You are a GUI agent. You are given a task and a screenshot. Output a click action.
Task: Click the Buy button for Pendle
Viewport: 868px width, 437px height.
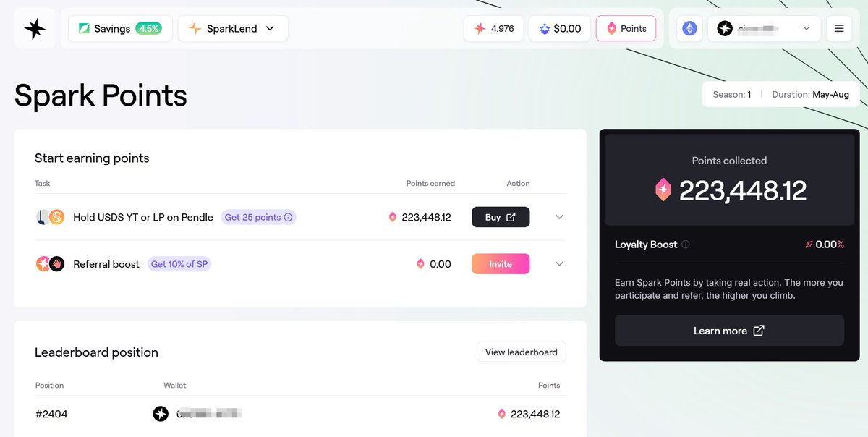[501, 217]
